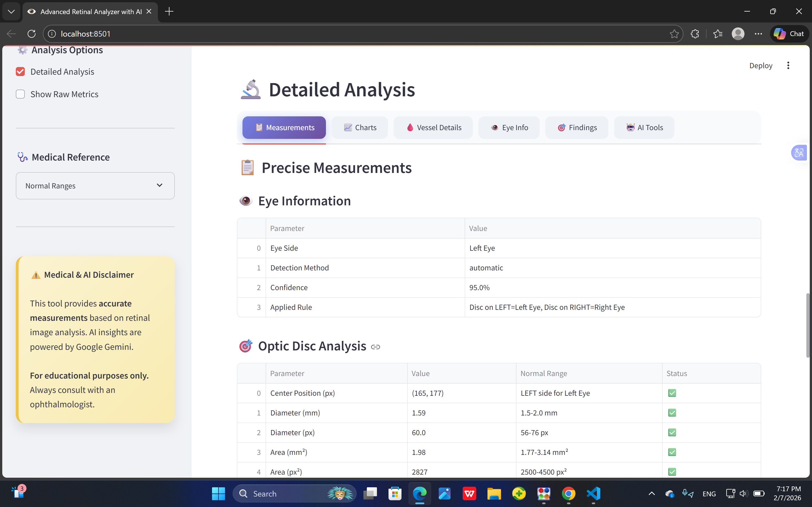
Task: Click the localhost:8501 address bar
Action: [x=336, y=34]
